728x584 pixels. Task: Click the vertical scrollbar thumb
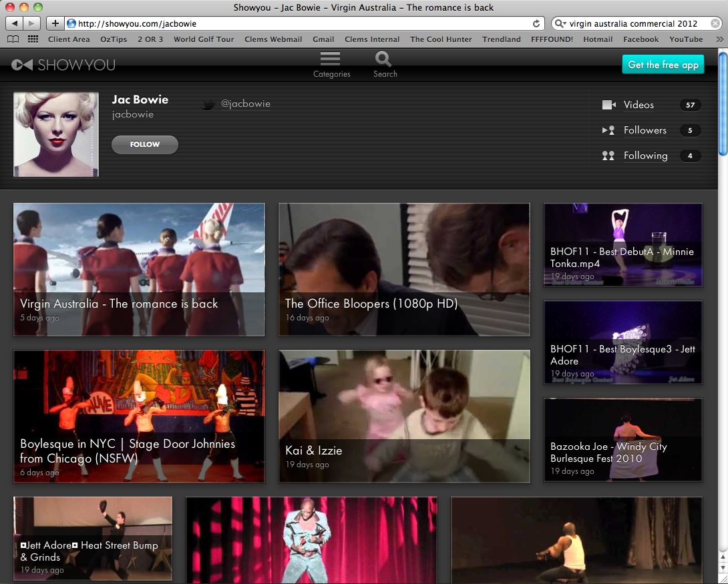tap(723, 104)
